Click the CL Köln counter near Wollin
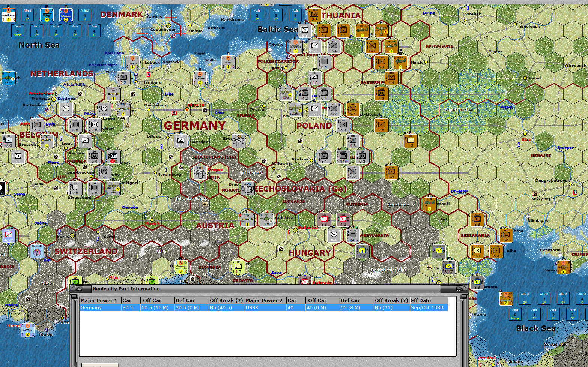 coord(228,63)
